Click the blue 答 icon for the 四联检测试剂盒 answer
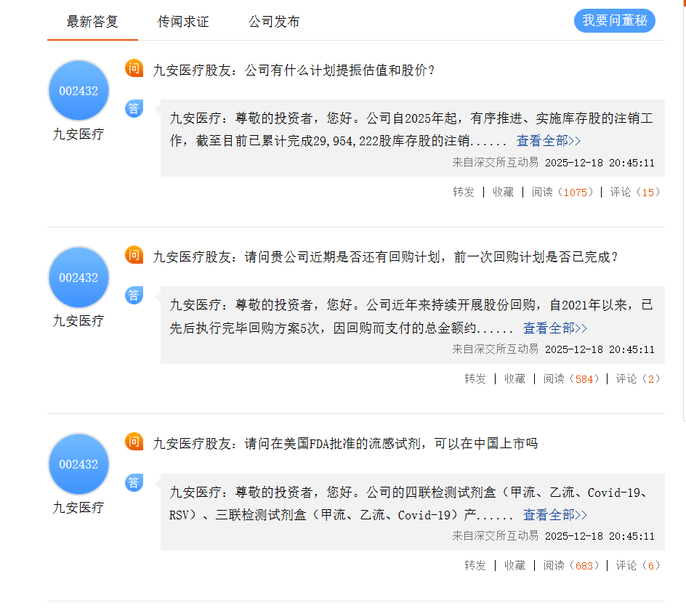 [x=134, y=482]
